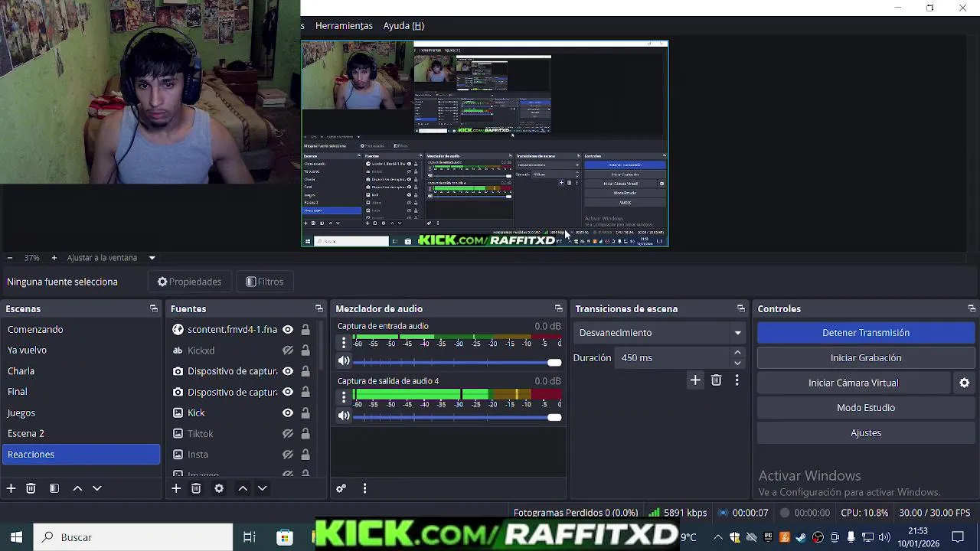Open advanced audio properties gears icon
980x551 pixels.
[341, 488]
